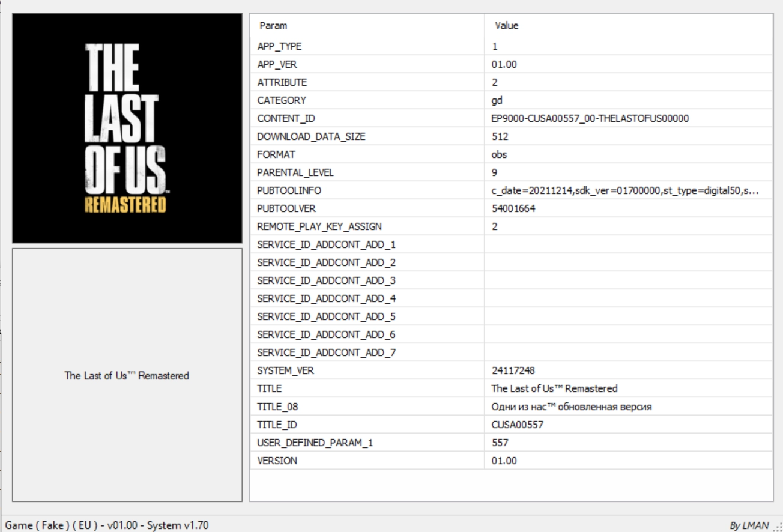Click the DOWNLOAD_DATA_SIZE value 512

500,136
